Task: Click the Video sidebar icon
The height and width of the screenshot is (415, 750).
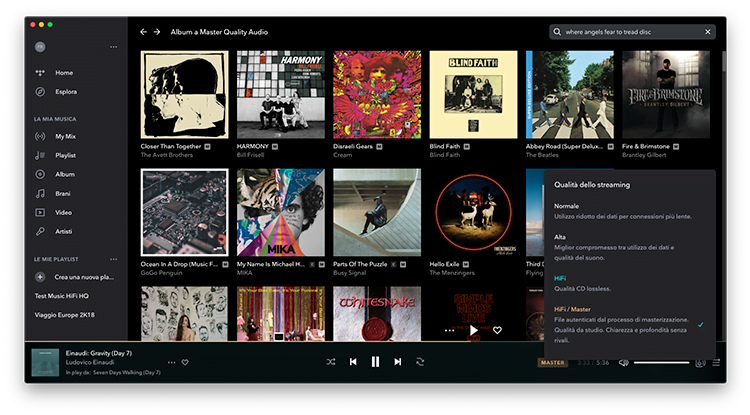Action: point(40,212)
